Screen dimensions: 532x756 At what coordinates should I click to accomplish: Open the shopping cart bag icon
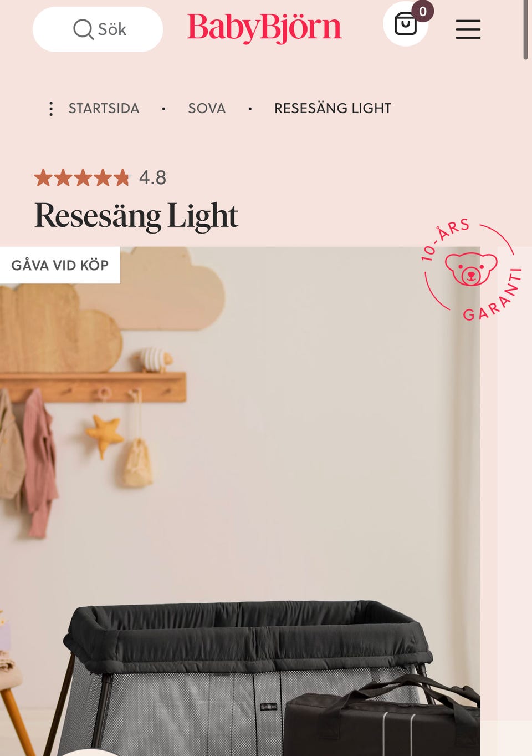tap(405, 24)
